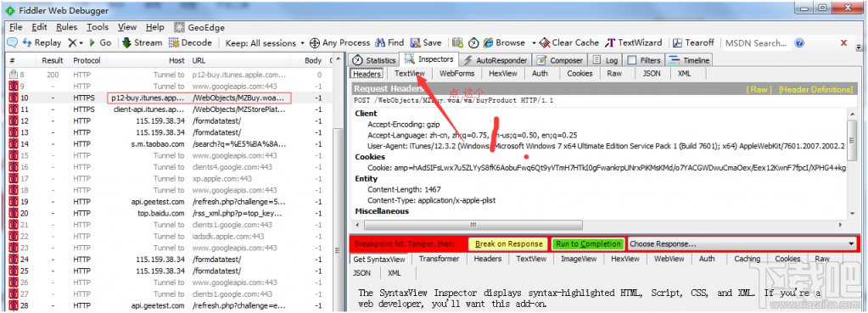The image size is (868, 313).
Task: Switch to the Timeline tab
Action: pyautogui.click(x=689, y=60)
